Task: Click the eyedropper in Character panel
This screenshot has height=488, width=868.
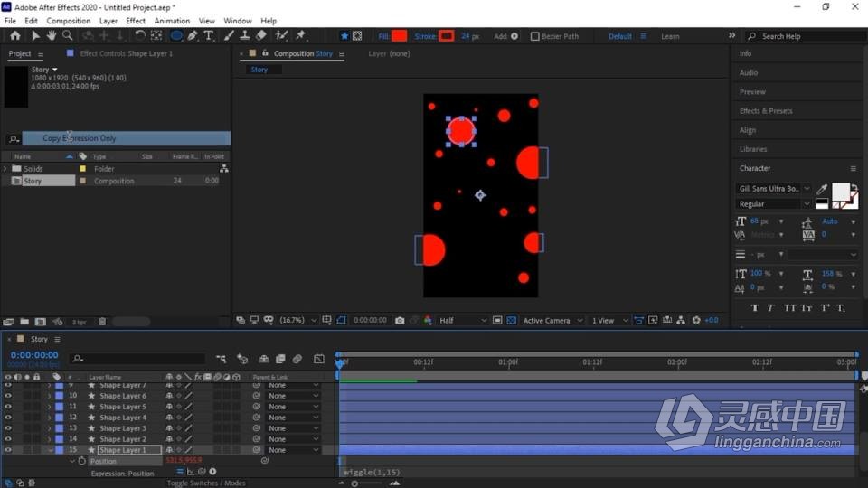Action: pos(822,190)
